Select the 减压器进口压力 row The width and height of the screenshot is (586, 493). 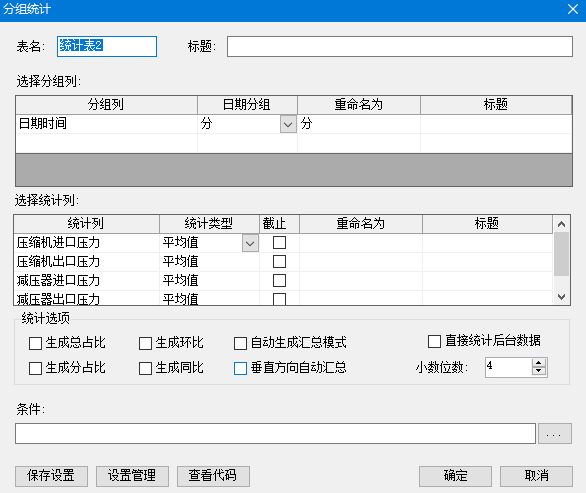87,281
